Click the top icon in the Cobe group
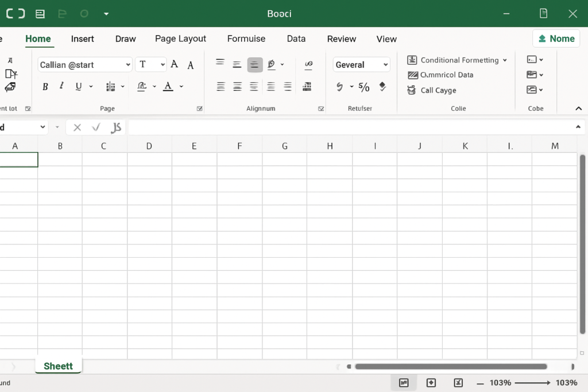Image resolution: width=588 pixels, height=392 pixels. point(531,60)
